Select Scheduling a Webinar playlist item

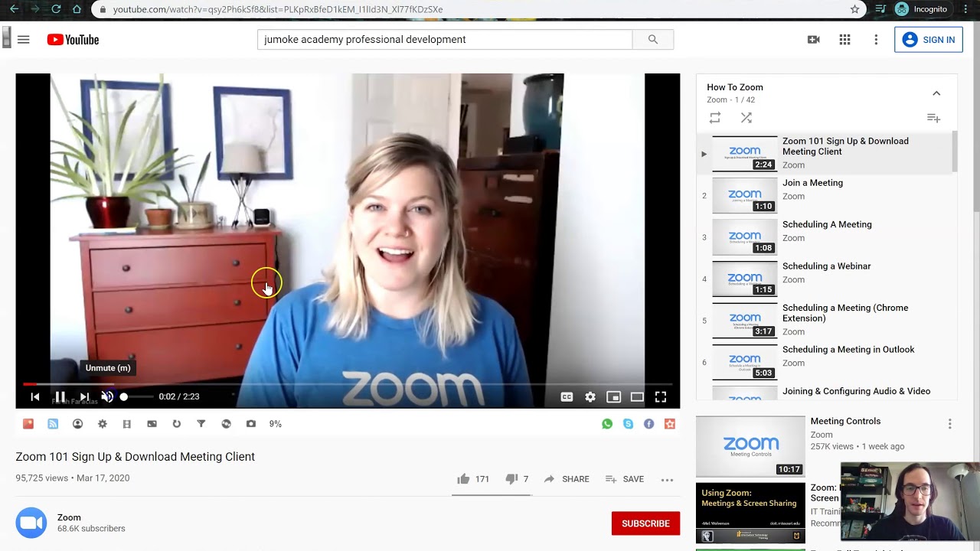pos(826,279)
